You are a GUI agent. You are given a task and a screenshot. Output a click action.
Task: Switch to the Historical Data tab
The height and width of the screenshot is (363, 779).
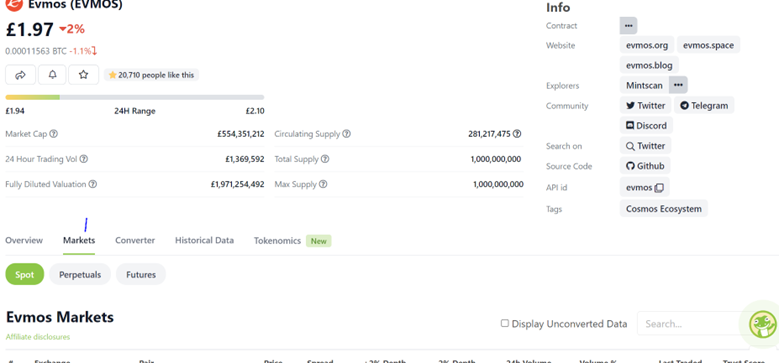click(204, 241)
